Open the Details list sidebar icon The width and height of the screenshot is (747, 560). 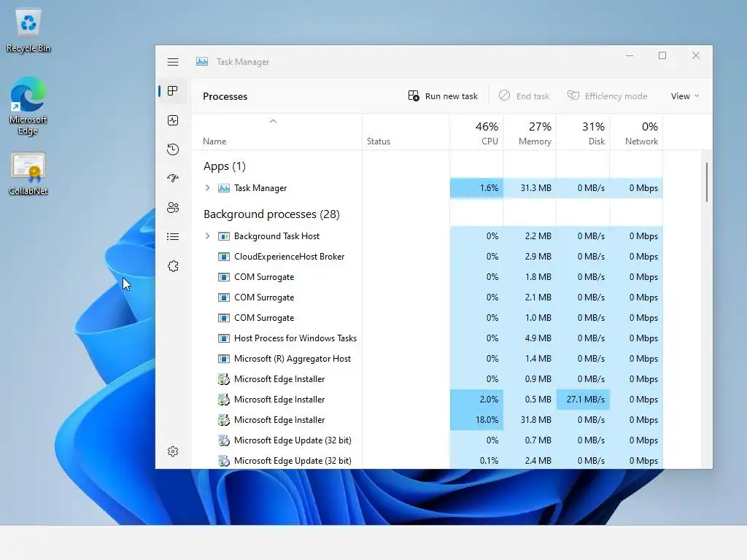pos(173,237)
